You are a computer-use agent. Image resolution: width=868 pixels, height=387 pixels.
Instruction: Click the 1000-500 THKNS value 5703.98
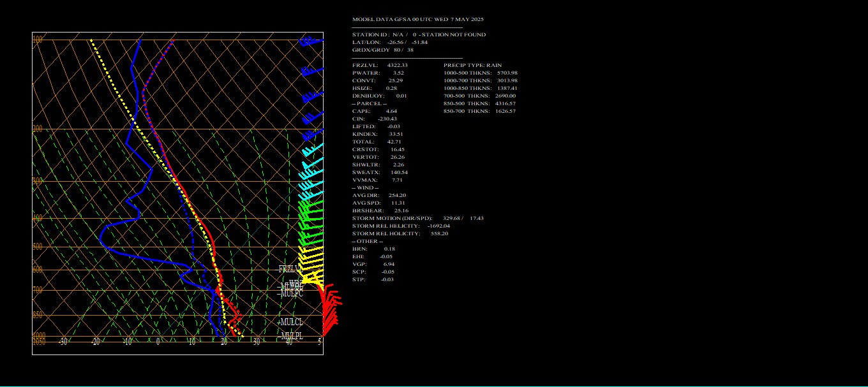click(x=507, y=73)
